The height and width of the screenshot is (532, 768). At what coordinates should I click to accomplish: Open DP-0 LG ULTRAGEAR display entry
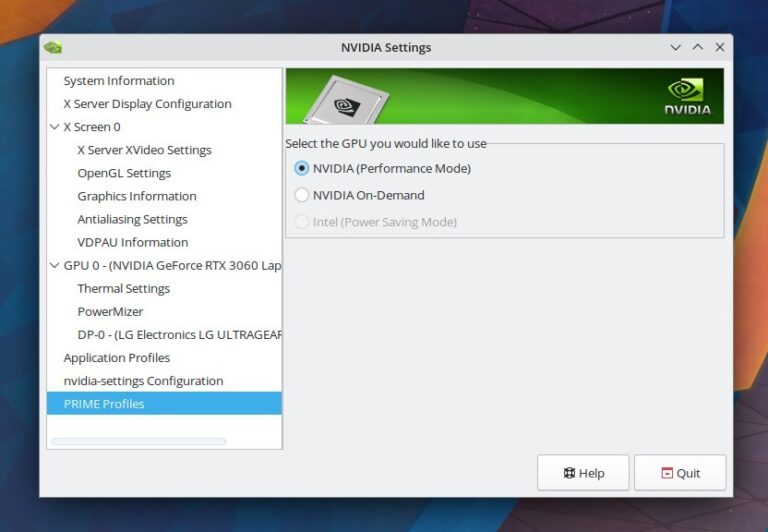[179, 335]
